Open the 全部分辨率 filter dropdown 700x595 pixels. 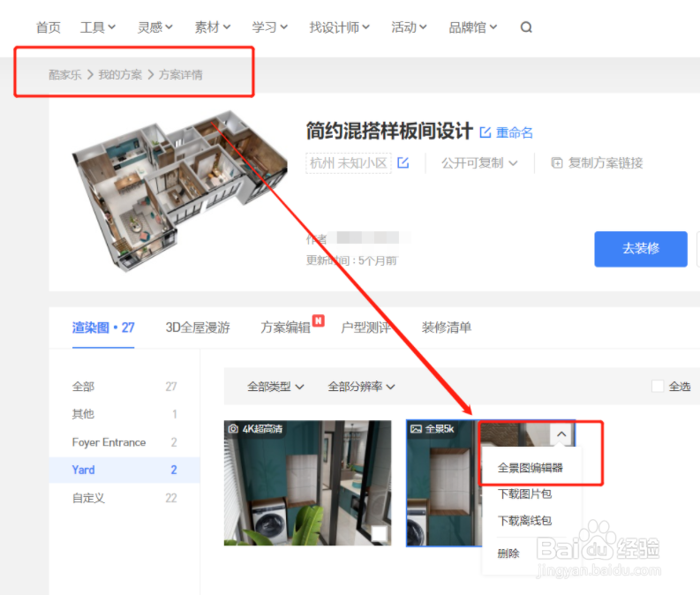361,387
